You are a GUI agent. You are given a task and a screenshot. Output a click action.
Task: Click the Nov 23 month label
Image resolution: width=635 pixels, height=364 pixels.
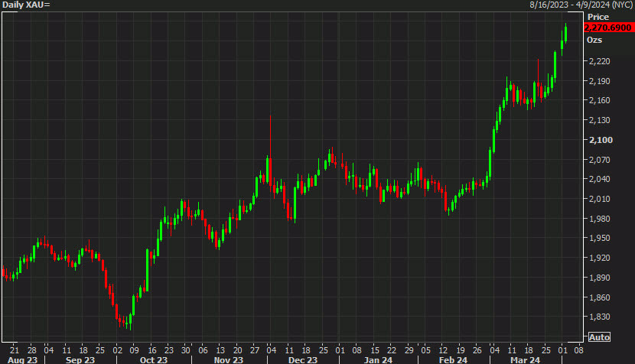point(229,359)
